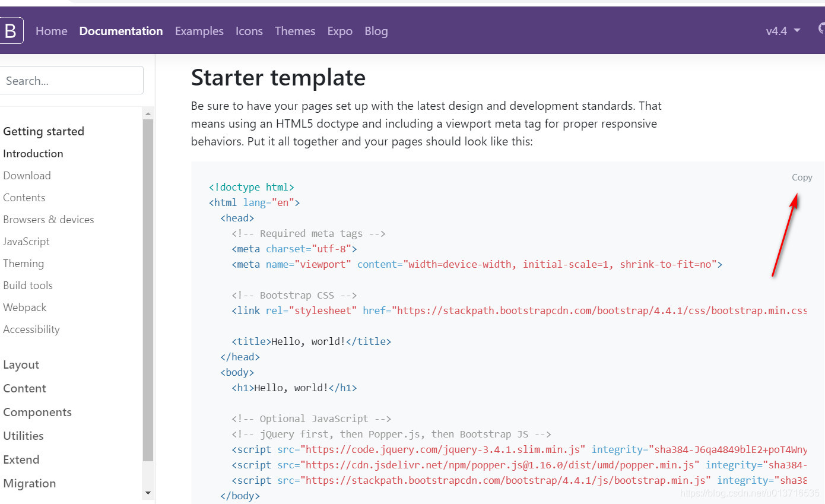Open the Contents sidebar link
825x504 pixels.
[x=24, y=198]
